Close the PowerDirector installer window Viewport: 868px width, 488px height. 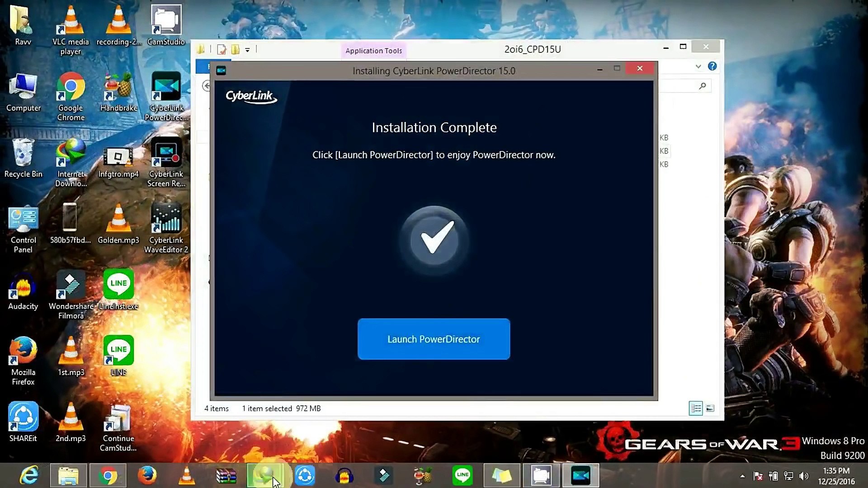tap(640, 68)
